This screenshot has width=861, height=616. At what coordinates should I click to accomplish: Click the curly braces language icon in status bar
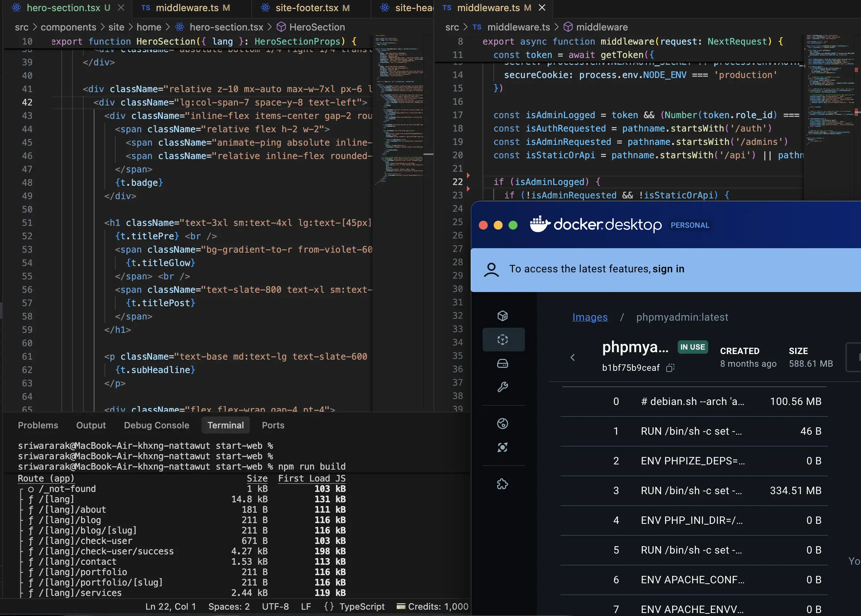(x=329, y=606)
